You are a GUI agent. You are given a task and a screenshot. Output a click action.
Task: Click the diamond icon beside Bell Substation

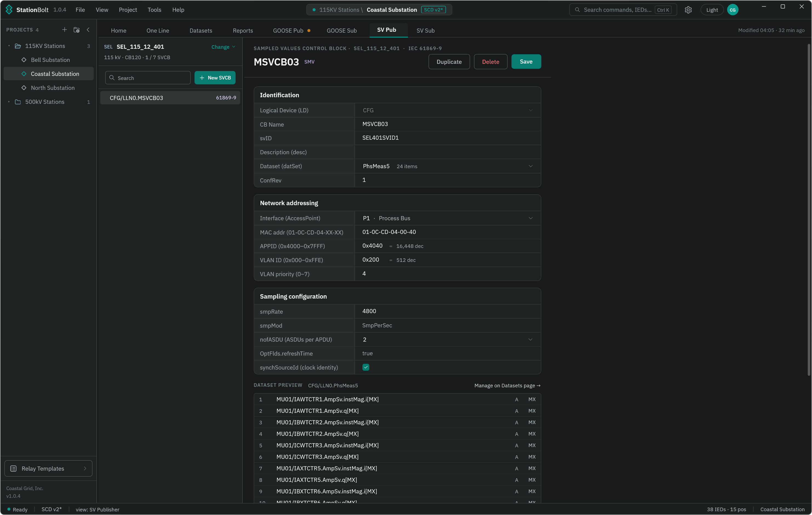pyautogui.click(x=24, y=60)
